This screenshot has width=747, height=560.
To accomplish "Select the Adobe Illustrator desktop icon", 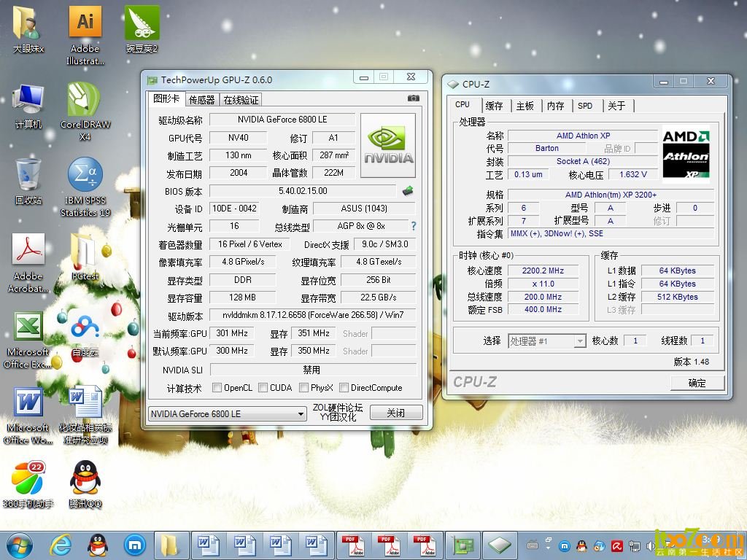I will pyautogui.click(x=85, y=36).
